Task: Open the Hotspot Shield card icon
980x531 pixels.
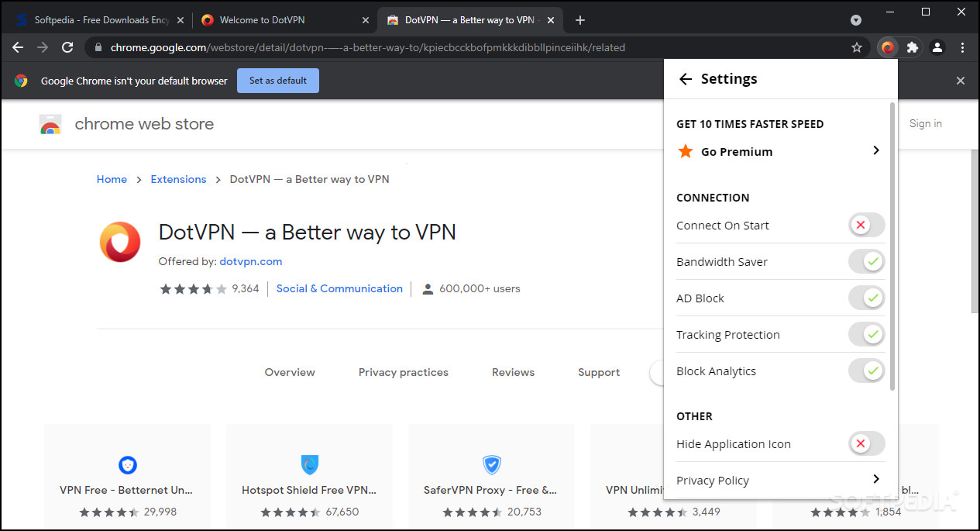Action: point(310,465)
